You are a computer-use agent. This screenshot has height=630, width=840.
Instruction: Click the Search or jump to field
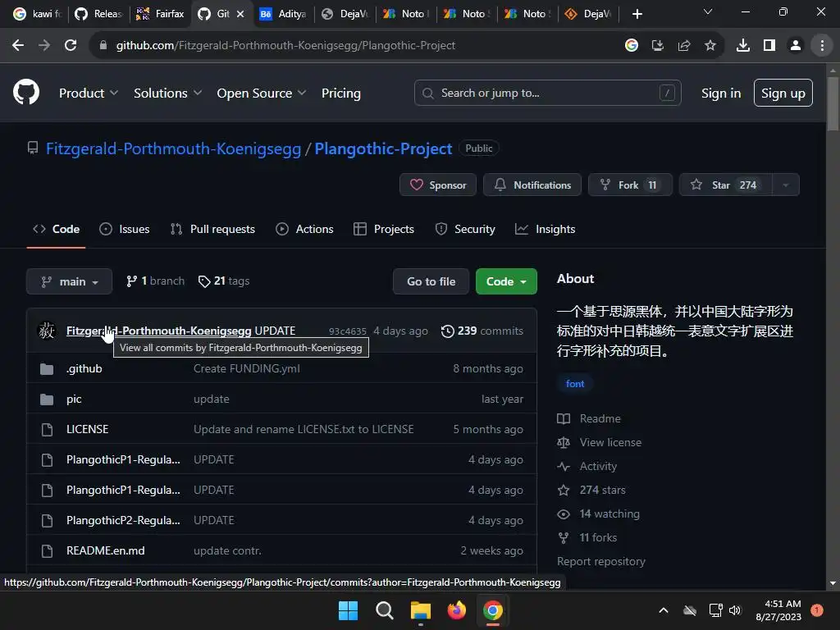tap(547, 93)
